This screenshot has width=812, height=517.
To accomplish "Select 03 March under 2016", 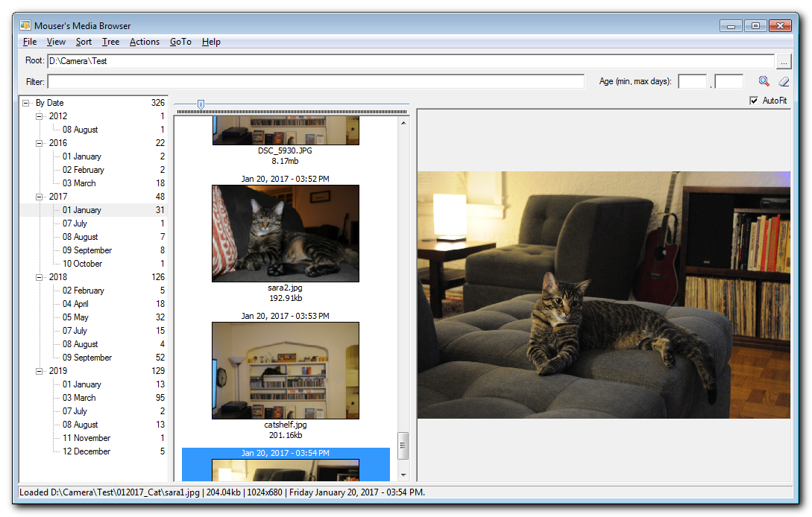I will [x=79, y=184].
